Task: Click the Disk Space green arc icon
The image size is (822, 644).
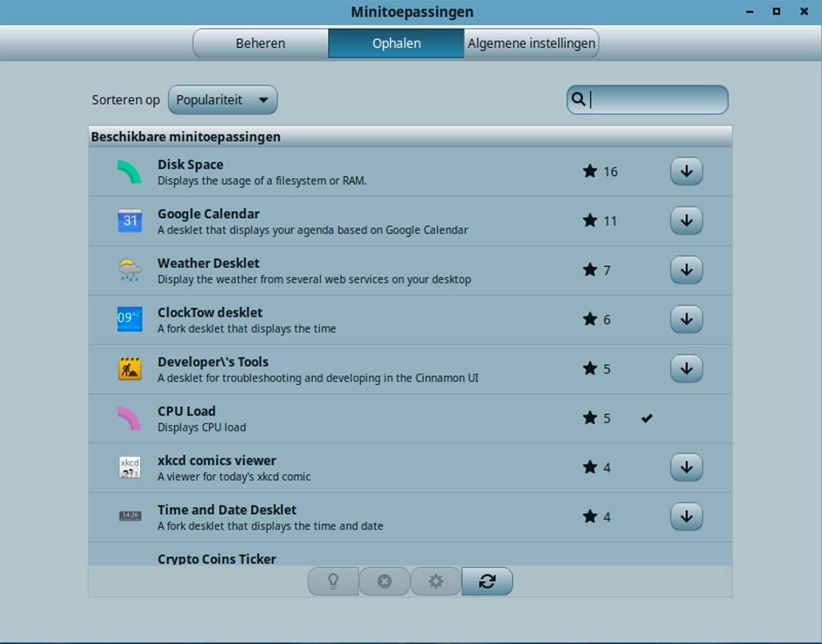Action: [x=130, y=172]
